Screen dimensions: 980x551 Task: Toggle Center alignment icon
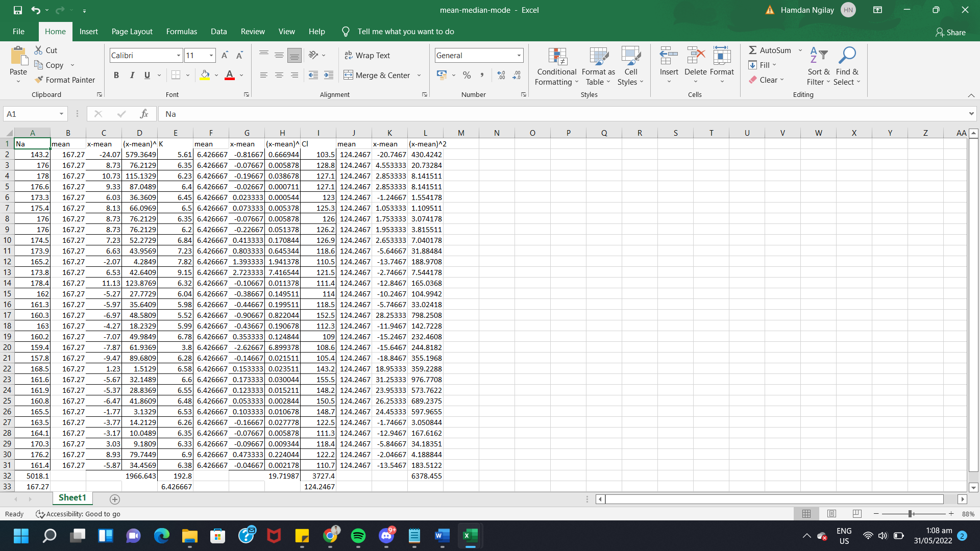coord(279,75)
